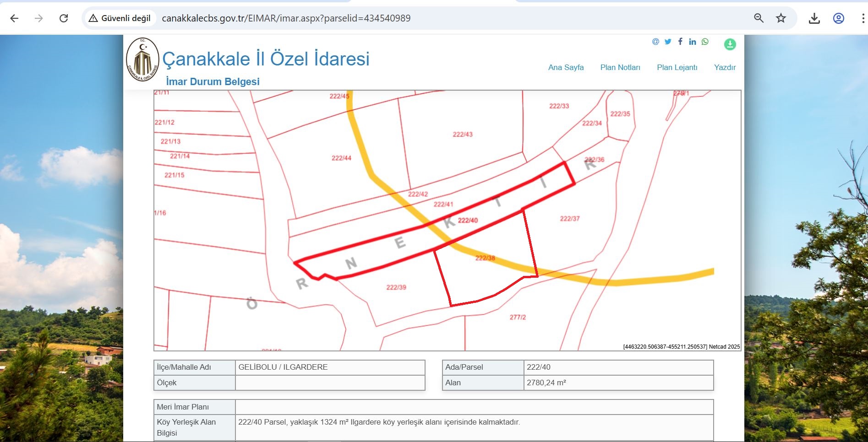Click the 1324 m² Ilgardere settlement text
This screenshot has width=868, height=442.
click(379, 422)
